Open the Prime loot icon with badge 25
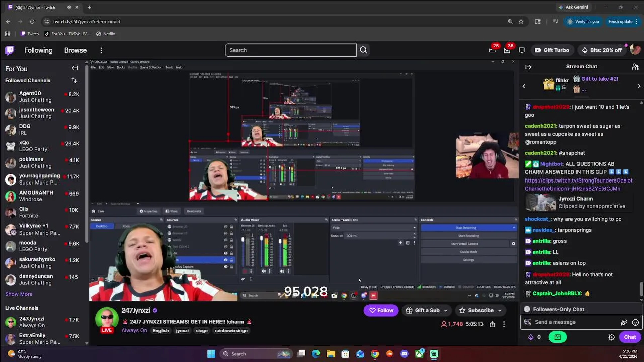Screen dimensions: 644x362 click(492, 50)
